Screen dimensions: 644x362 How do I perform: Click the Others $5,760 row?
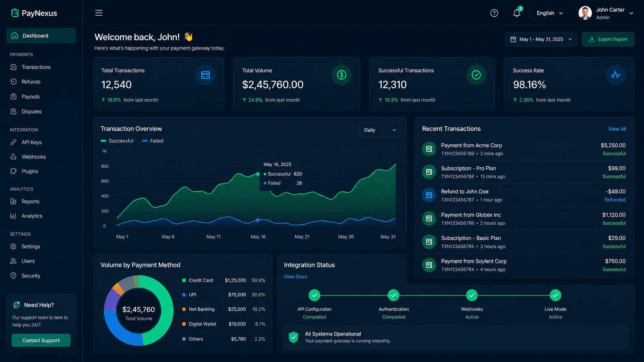(x=223, y=339)
